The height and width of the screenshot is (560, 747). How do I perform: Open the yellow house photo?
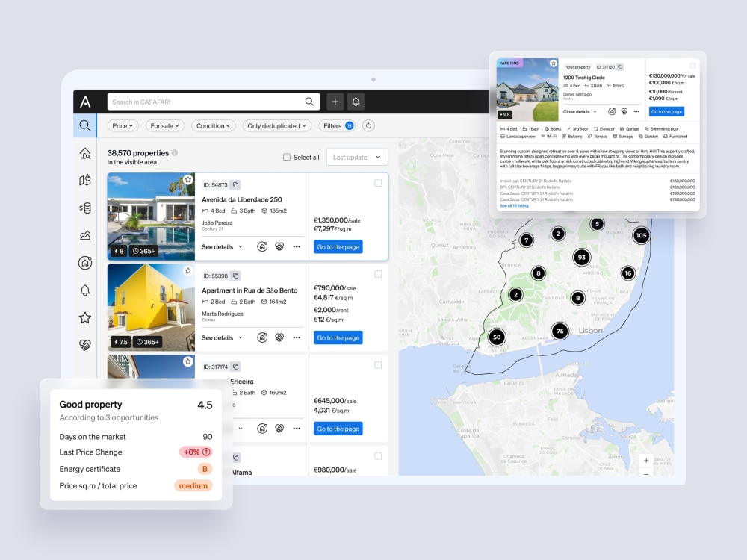(151, 307)
